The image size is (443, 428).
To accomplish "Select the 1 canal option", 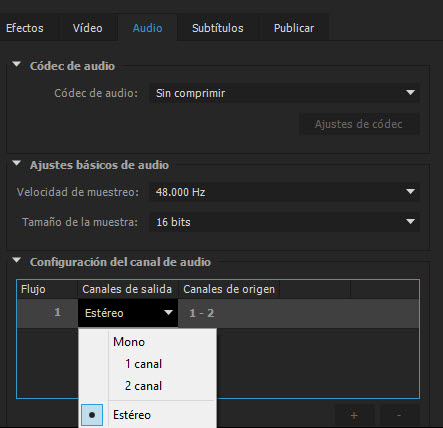I will tap(143, 364).
